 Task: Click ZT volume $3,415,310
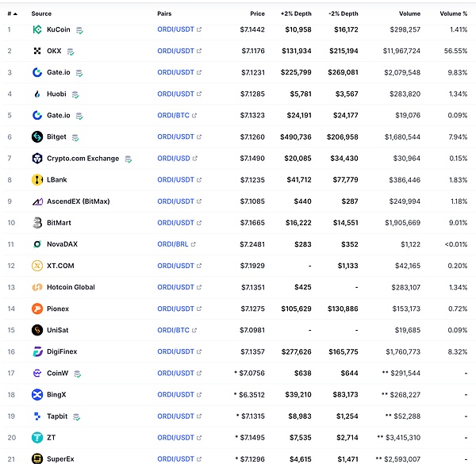click(403, 438)
